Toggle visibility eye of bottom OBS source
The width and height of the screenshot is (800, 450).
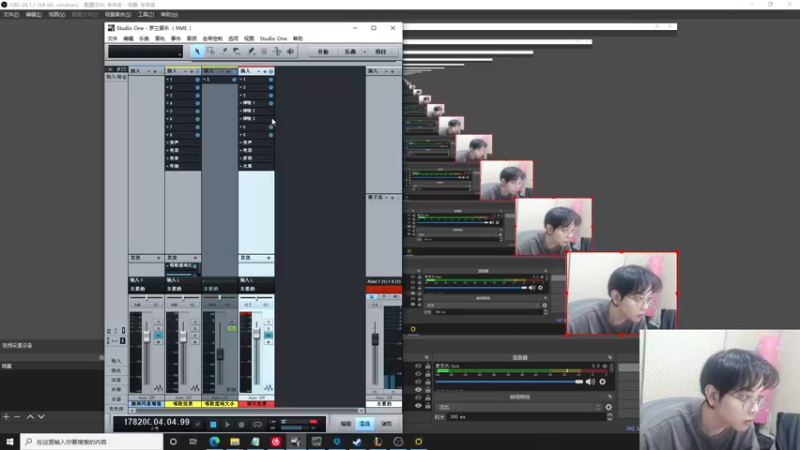tap(418, 406)
